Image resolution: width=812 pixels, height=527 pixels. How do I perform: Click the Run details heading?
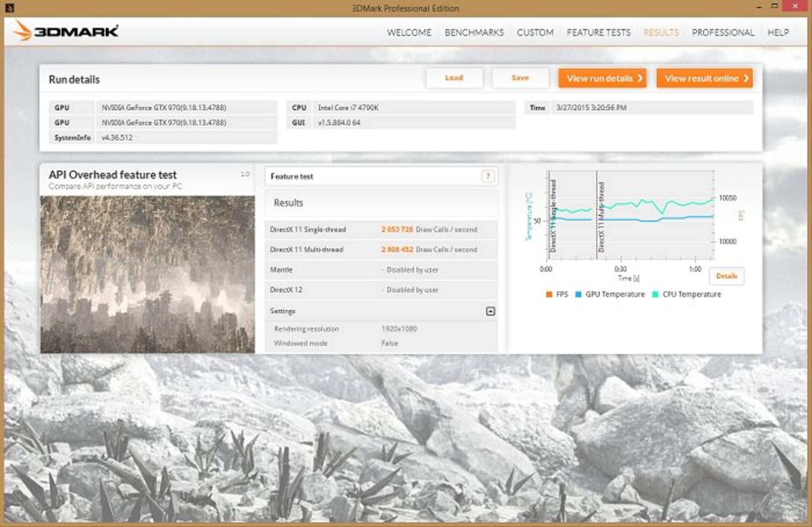coord(74,80)
